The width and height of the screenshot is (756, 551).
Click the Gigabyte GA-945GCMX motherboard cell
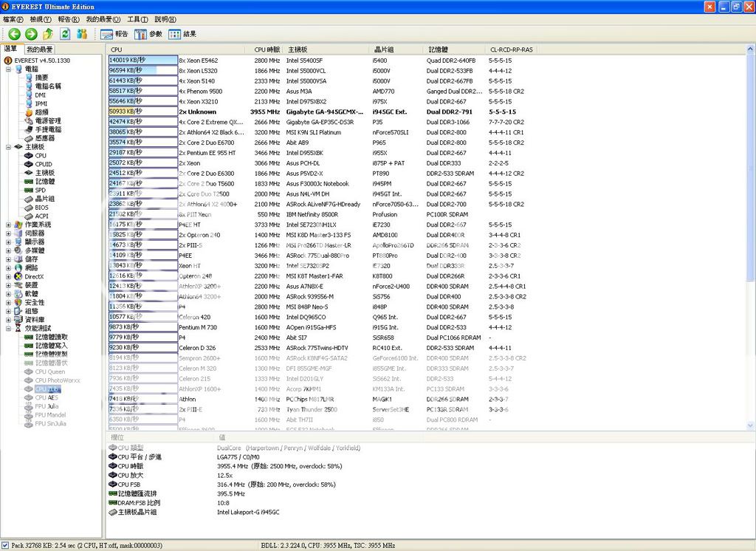coord(325,112)
